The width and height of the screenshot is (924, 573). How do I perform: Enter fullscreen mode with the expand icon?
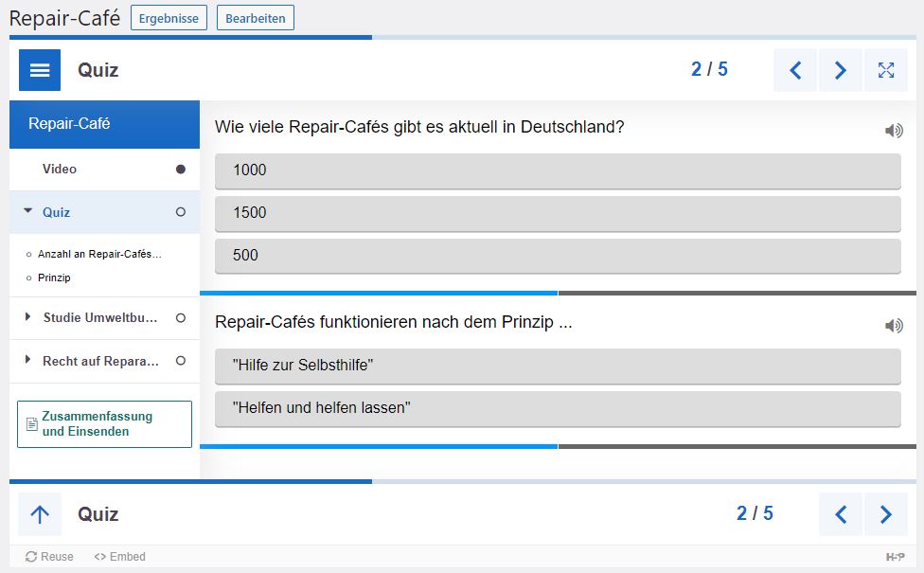886,70
